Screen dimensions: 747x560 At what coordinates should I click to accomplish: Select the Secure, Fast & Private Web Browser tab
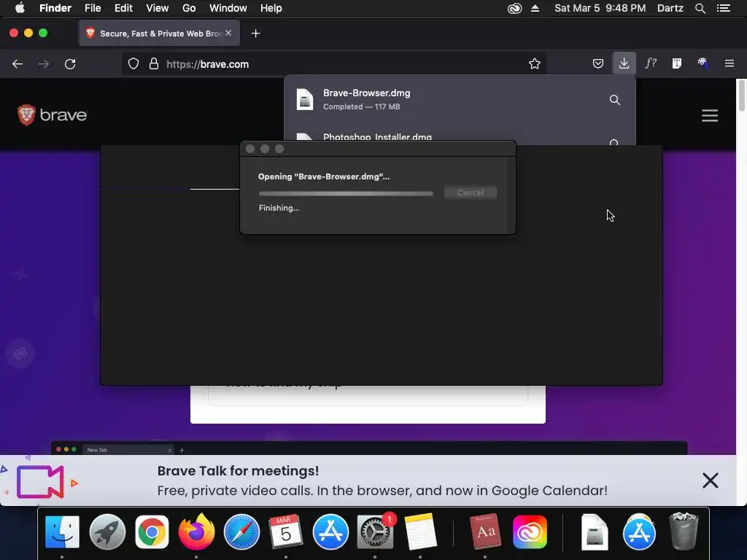159,34
